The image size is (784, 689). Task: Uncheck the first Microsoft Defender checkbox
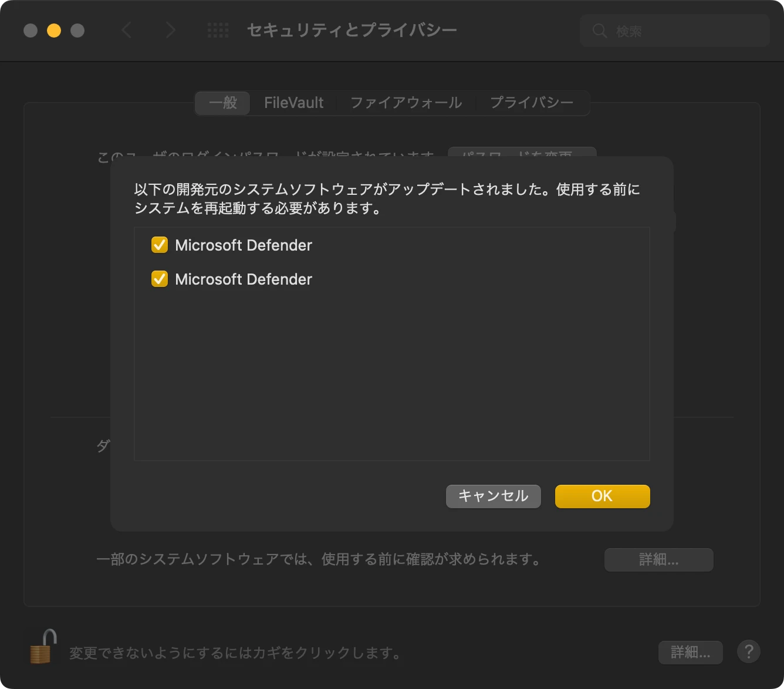click(x=160, y=245)
